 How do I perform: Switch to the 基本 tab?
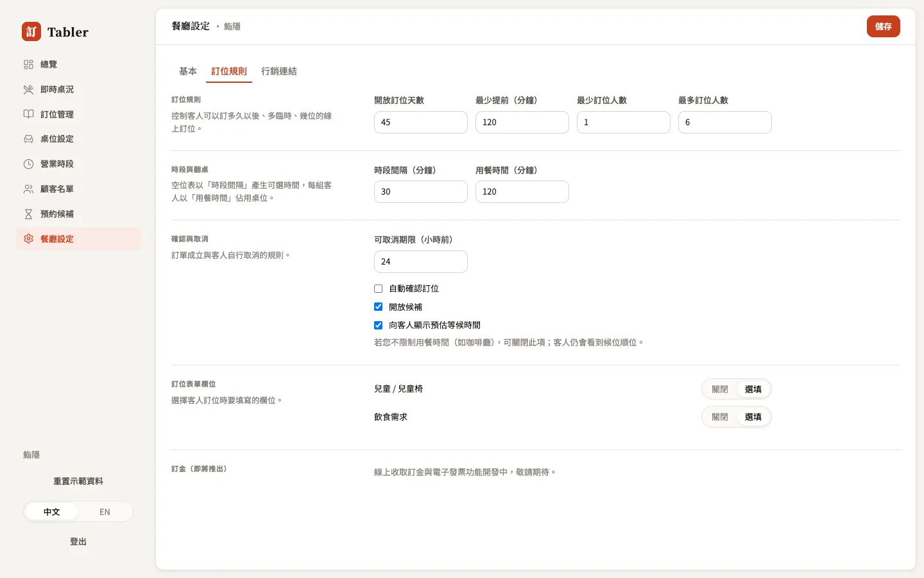[188, 71]
